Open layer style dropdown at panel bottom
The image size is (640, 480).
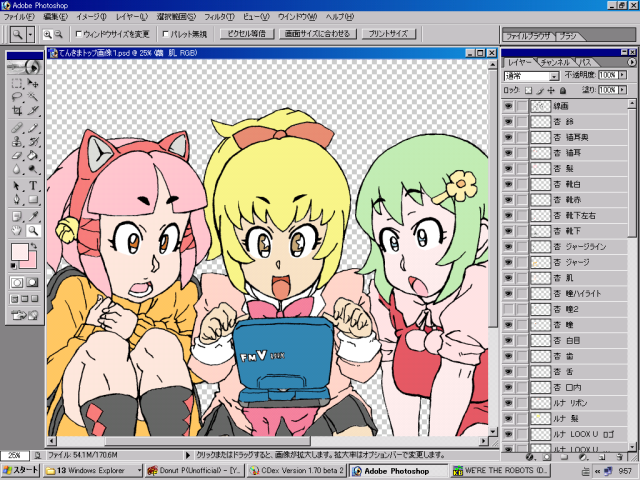click(x=531, y=457)
